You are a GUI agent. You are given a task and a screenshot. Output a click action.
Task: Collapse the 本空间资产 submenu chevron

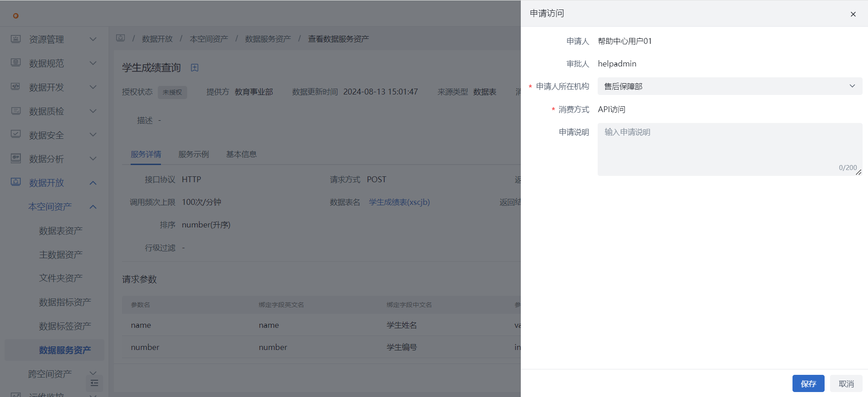(93, 207)
